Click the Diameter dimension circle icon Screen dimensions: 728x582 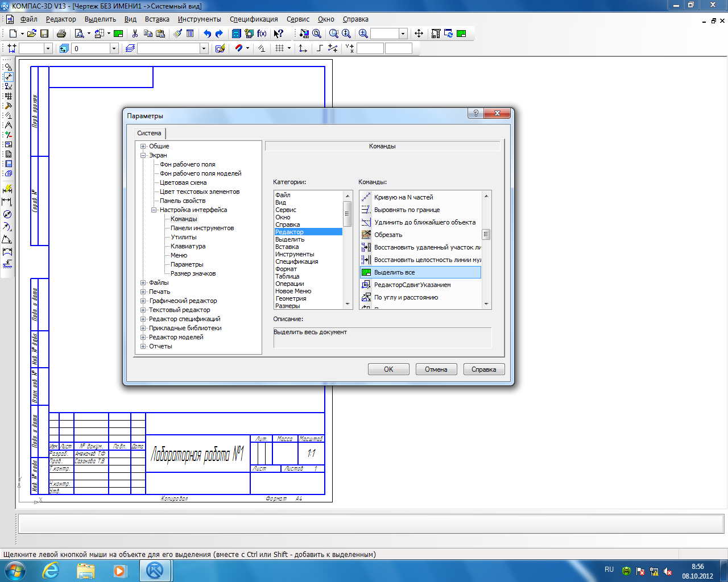click(x=7, y=214)
